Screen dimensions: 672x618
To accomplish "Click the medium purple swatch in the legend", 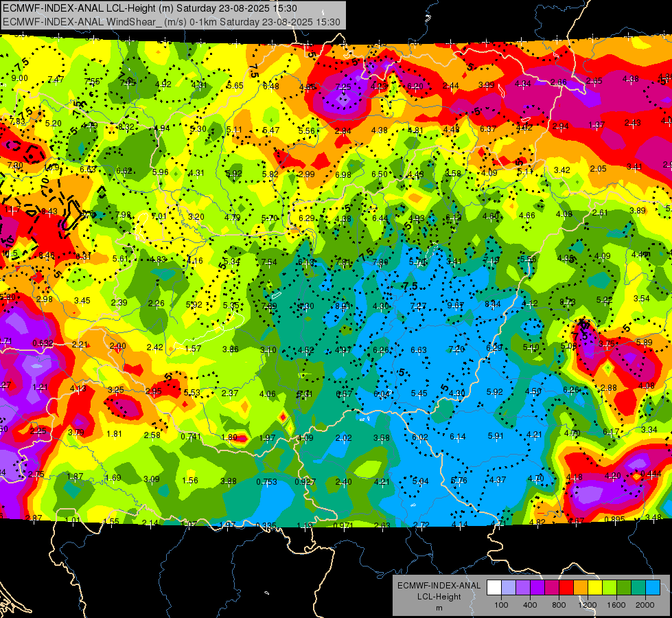I will (523, 588).
